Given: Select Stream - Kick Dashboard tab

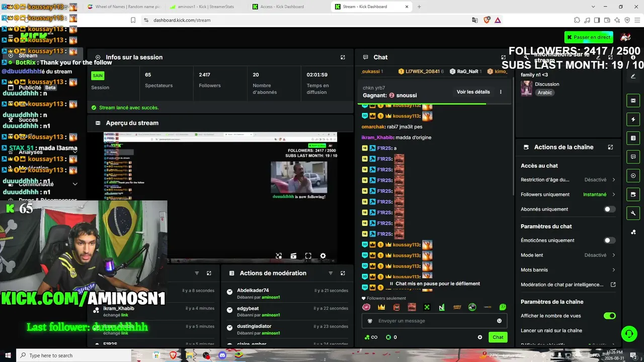Looking at the screenshot, I should click(371, 7).
